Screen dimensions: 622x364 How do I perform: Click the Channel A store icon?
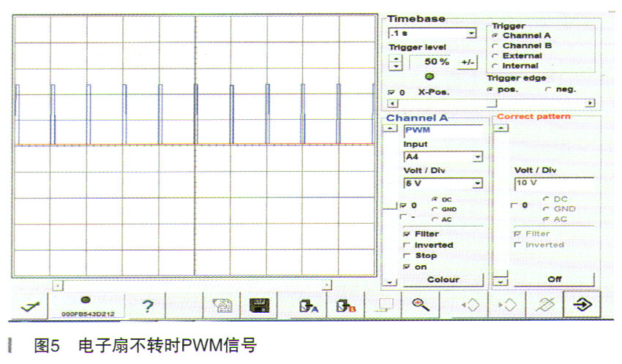click(x=309, y=306)
